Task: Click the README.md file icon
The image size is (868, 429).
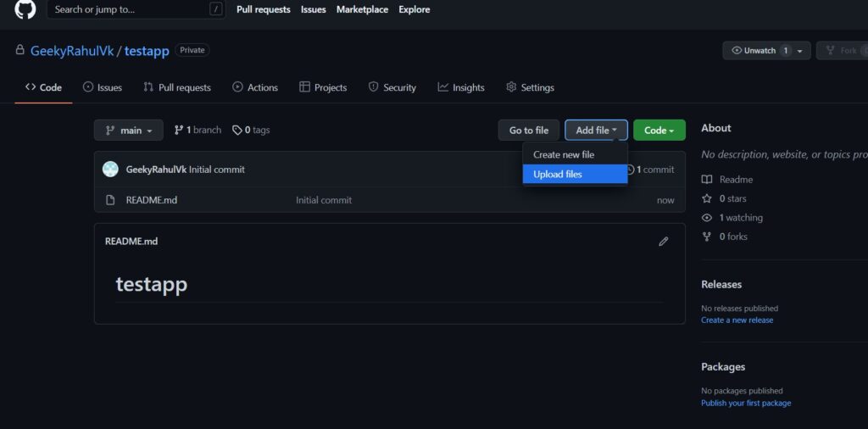Action: [x=110, y=200]
